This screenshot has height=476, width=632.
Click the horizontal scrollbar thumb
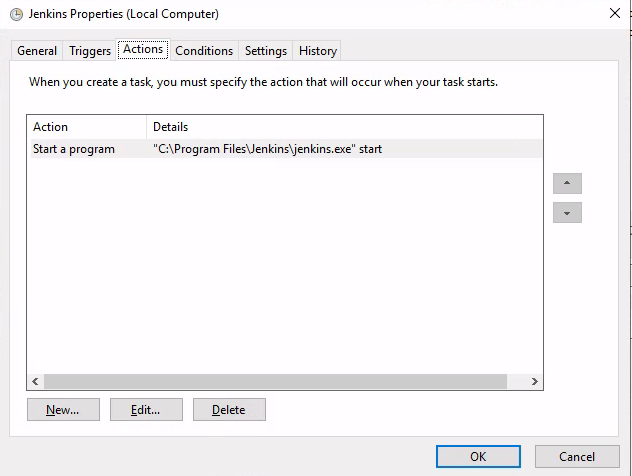275,381
